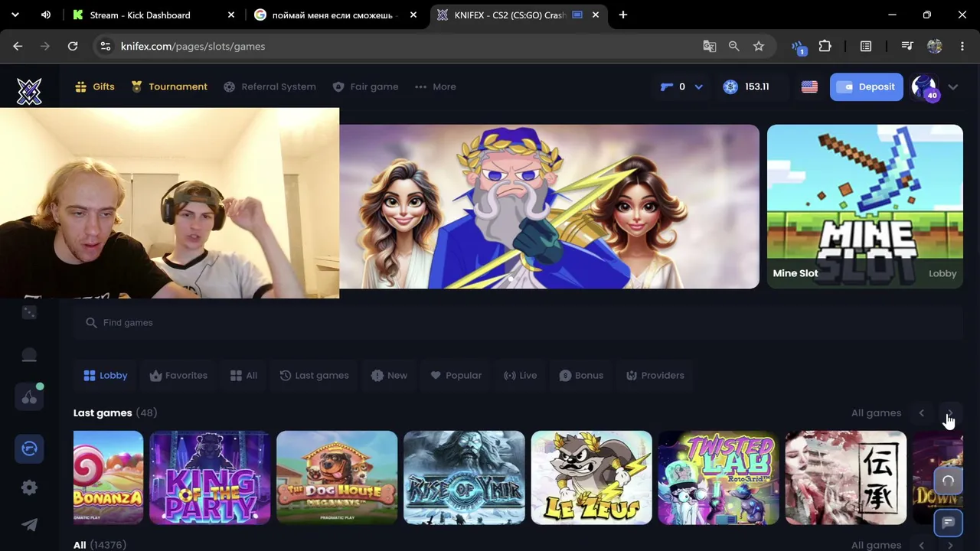Show next games in the All row

coord(950,545)
